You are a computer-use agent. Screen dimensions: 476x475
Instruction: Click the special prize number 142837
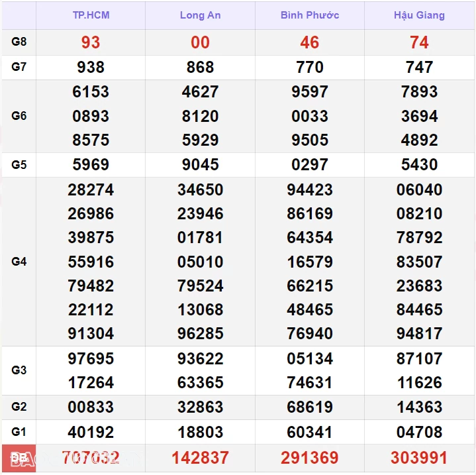coord(200,458)
